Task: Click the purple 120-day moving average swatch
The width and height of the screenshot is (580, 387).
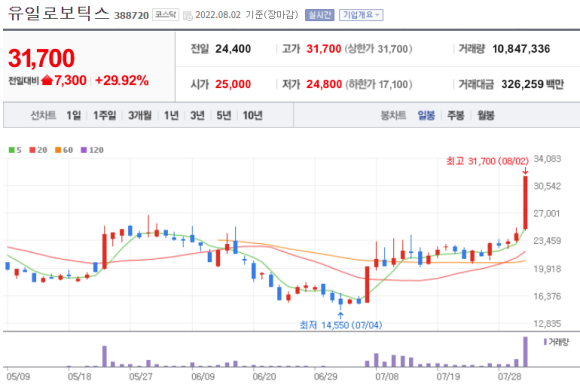Action: 84,150
